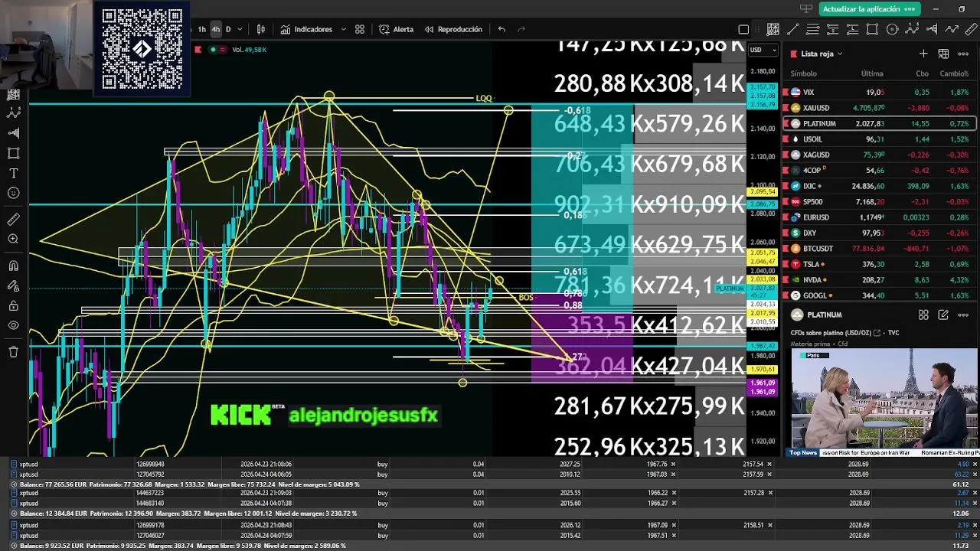Toggle hide all drawings eye icon

[x=13, y=326]
